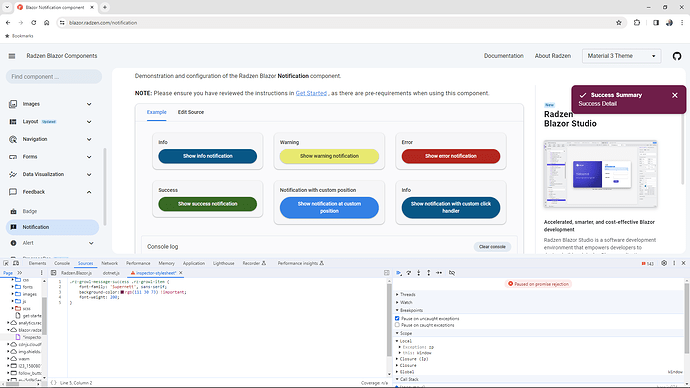Click the background-color swatch in stylesheet
690x388 pixels.
point(122,292)
